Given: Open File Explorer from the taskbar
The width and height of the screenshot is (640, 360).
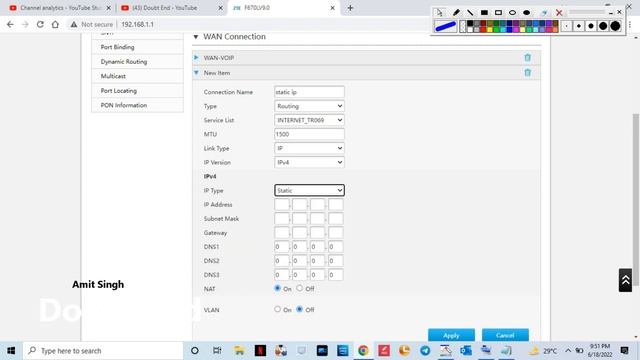Looking at the screenshot, I should click(x=239, y=351).
